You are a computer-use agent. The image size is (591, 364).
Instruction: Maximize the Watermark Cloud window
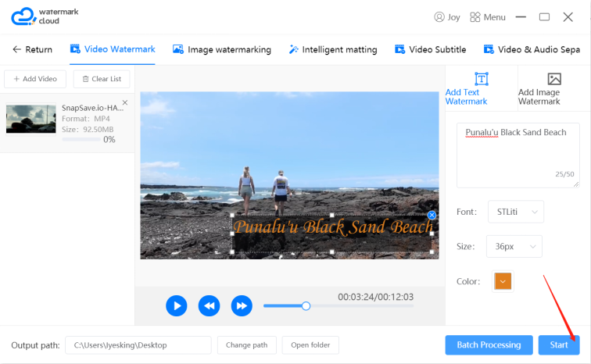544,17
